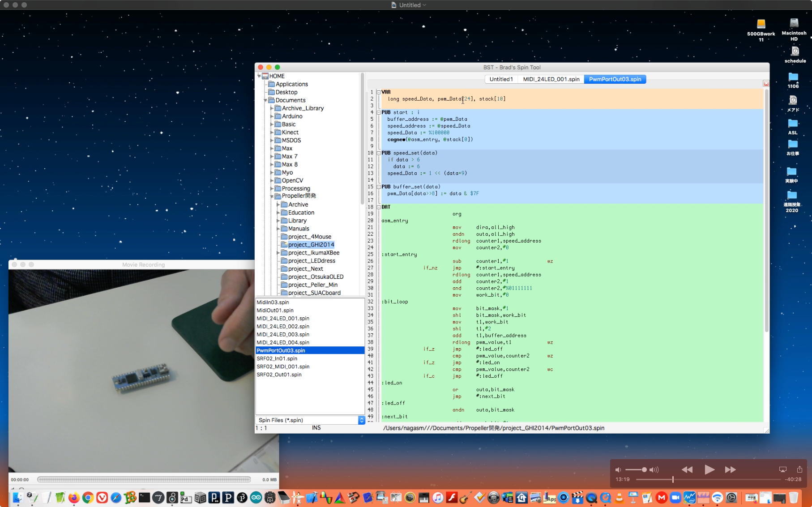Collapse the Propeller開発 folder
The width and height of the screenshot is (812, 507).
(x=272, y=196)
